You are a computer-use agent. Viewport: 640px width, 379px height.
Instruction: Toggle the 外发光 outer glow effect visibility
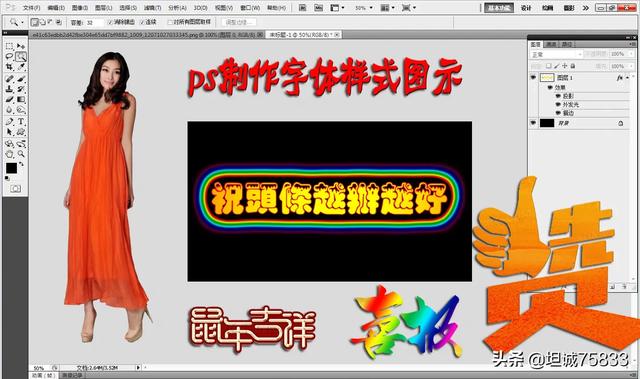[558, 104]
